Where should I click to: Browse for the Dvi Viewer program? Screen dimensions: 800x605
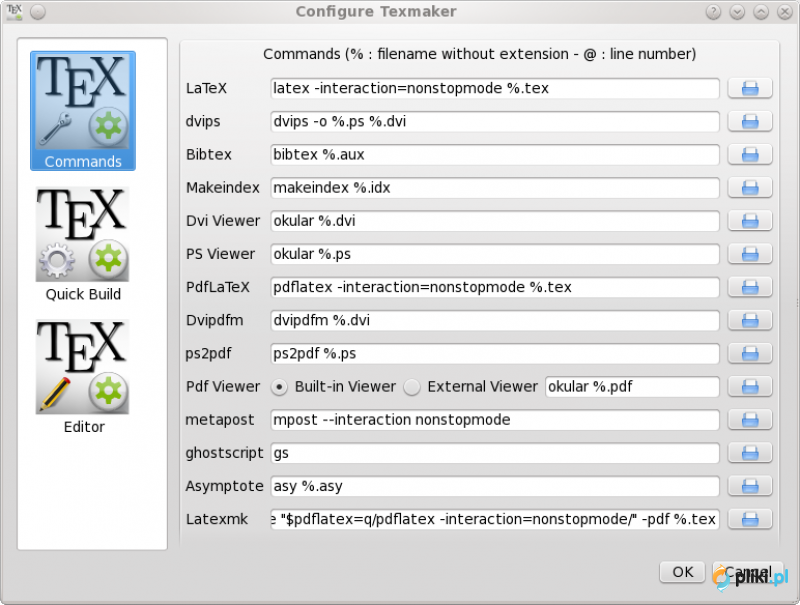click(749, 221)
